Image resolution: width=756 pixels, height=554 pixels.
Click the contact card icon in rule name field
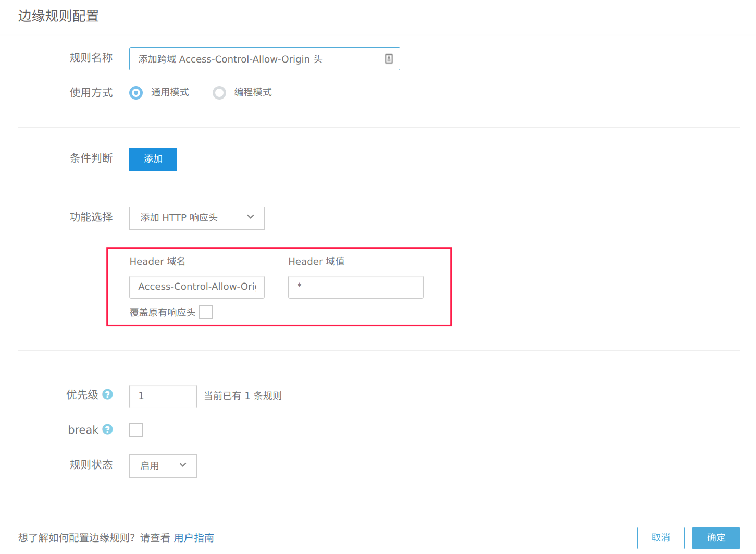(x=389, y=59)
